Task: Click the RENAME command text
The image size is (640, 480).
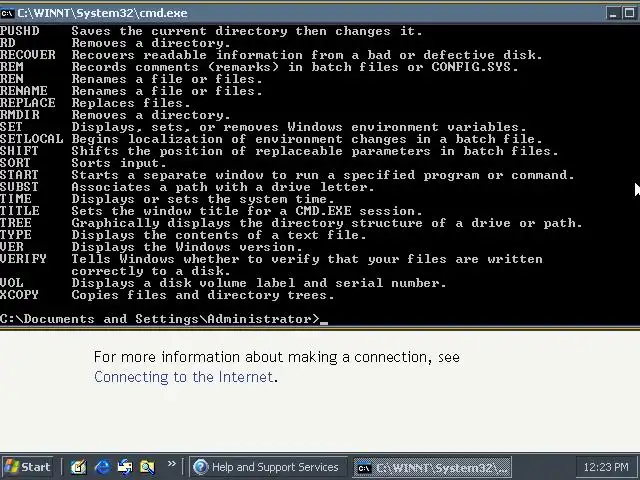Action: (x=24, y=91)
